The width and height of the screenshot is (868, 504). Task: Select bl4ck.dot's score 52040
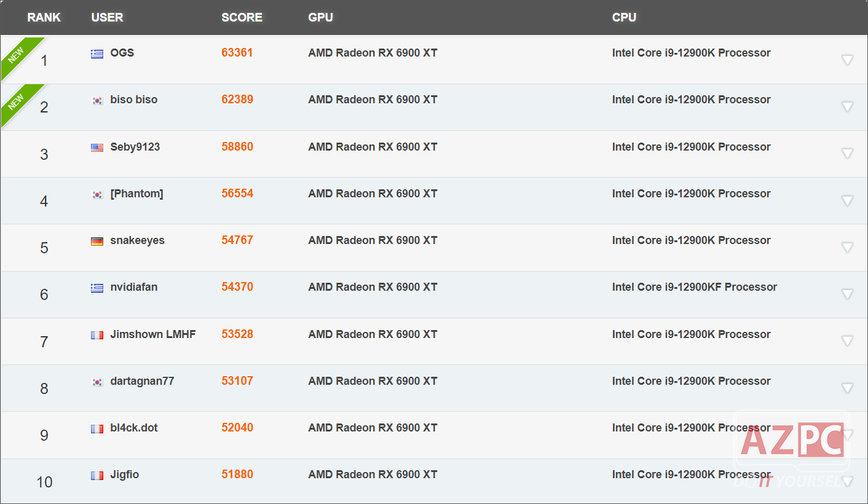coord(237,428)
